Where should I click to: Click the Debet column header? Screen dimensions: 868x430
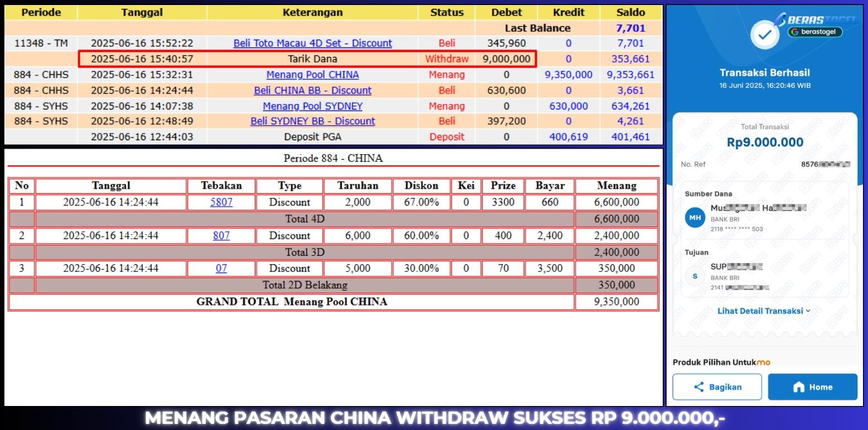507,12
